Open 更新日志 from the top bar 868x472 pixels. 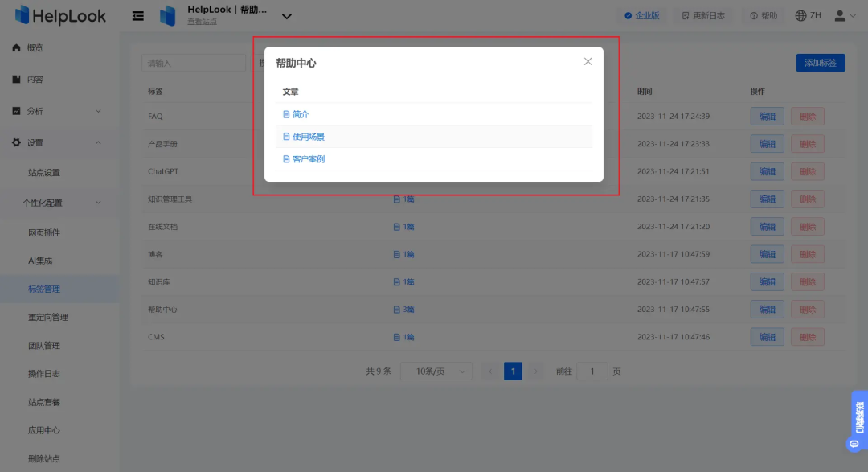point(703,15)
